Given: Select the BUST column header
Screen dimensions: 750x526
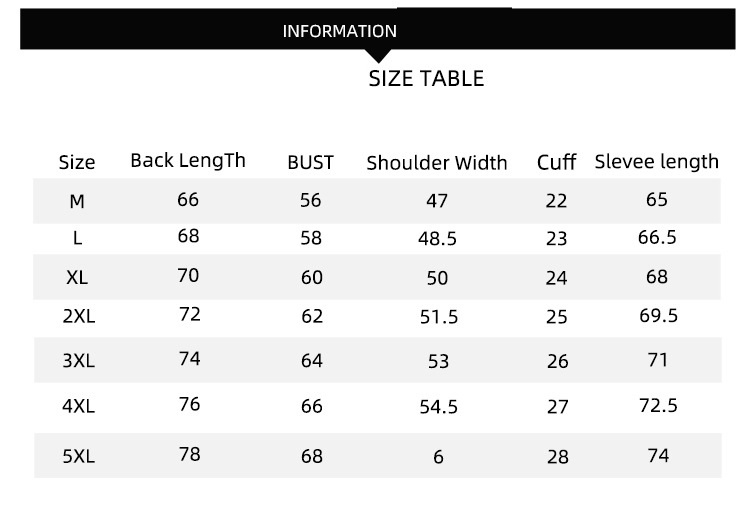Looking at the screenshot, I should (310, 162).
